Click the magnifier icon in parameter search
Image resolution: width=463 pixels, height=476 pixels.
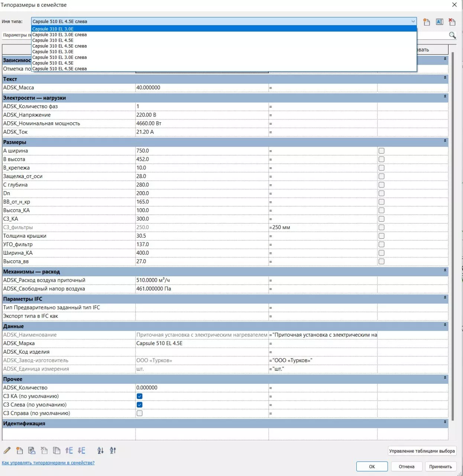(x=452, y=35)
